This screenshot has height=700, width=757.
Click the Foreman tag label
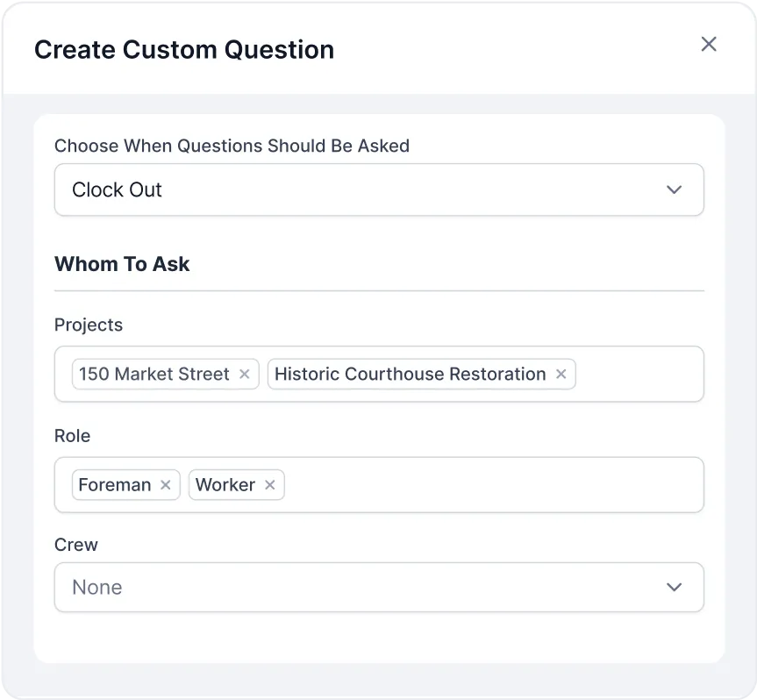tap(115, 485)
